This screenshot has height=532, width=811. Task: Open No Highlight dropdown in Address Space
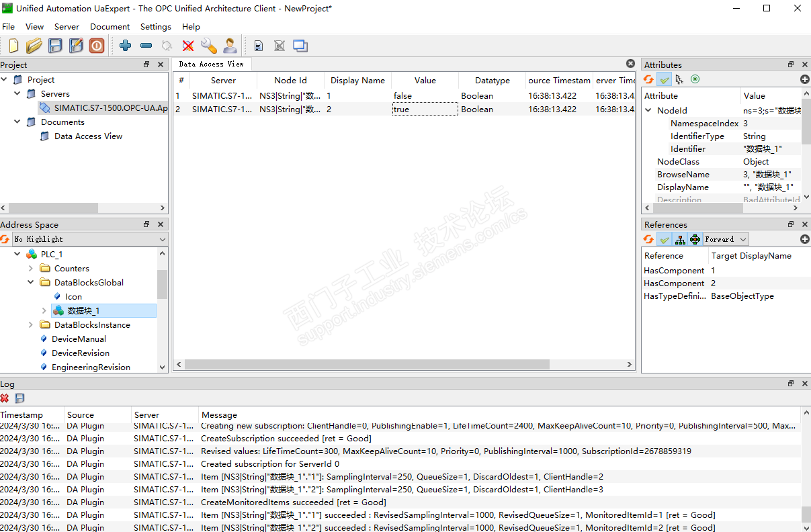(x=90, y=239)
